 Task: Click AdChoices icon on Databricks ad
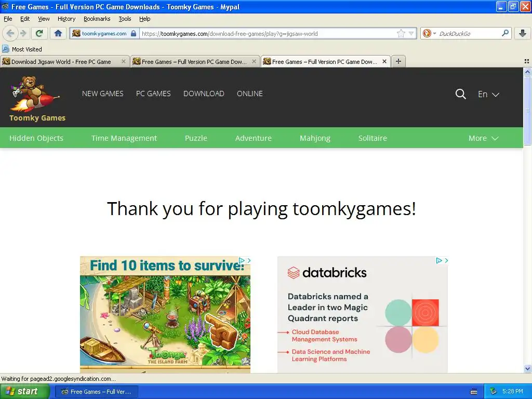[x=439, y=260]
